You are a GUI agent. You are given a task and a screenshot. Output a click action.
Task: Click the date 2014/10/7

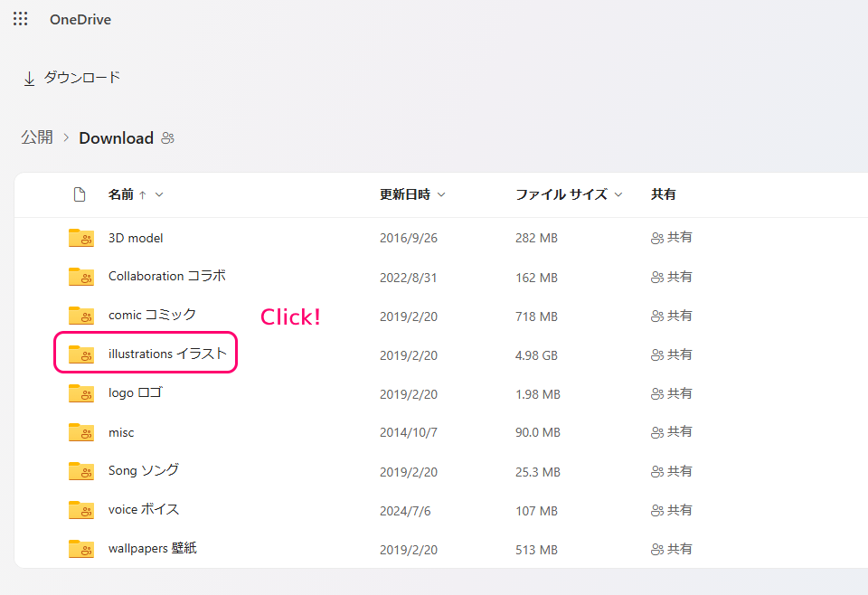[x=409, y=432]
